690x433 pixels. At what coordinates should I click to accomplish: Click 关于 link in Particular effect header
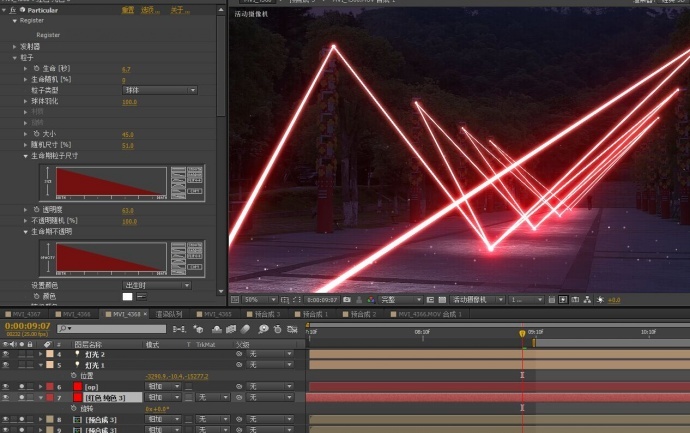pos(176,9)
